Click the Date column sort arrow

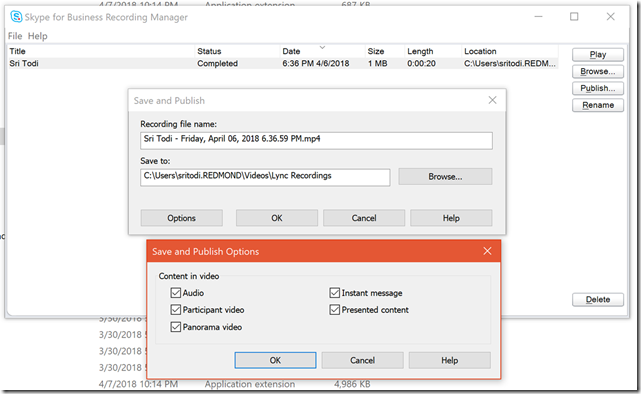322,47
